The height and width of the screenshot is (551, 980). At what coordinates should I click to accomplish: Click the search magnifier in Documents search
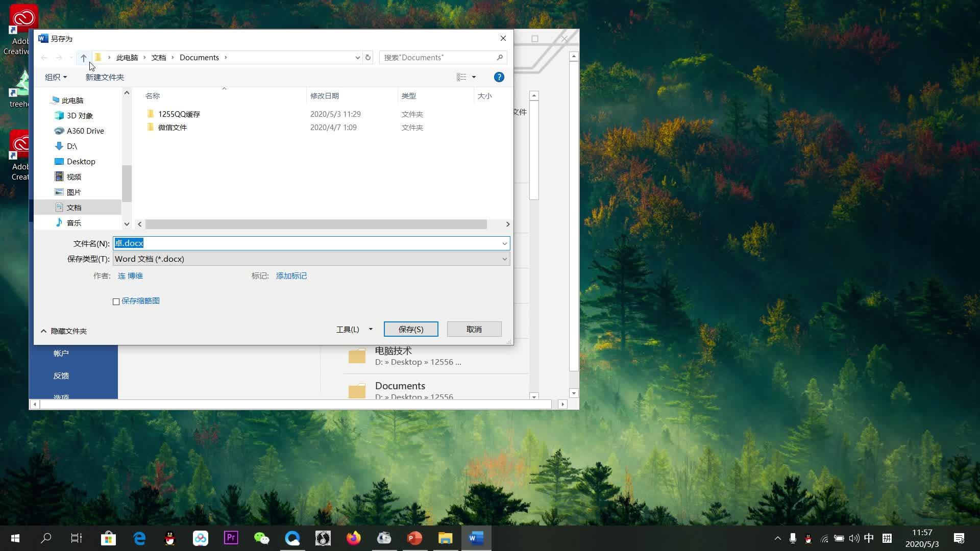[x=500, y=58]
